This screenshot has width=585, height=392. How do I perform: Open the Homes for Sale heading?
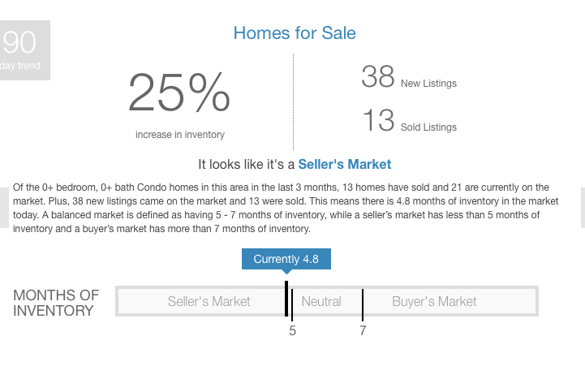pos(295,32)
